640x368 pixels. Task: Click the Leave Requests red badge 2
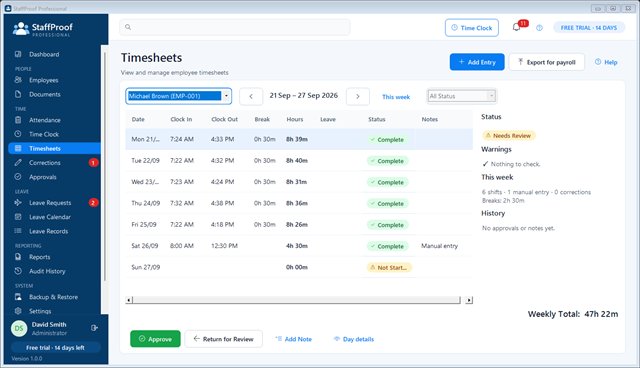click(93, 202)
